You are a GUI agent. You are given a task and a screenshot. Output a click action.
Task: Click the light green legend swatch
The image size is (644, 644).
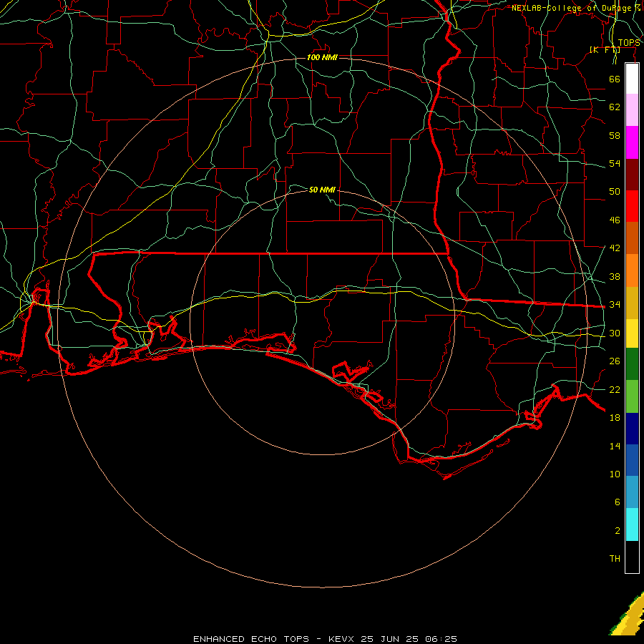(632, 396)
